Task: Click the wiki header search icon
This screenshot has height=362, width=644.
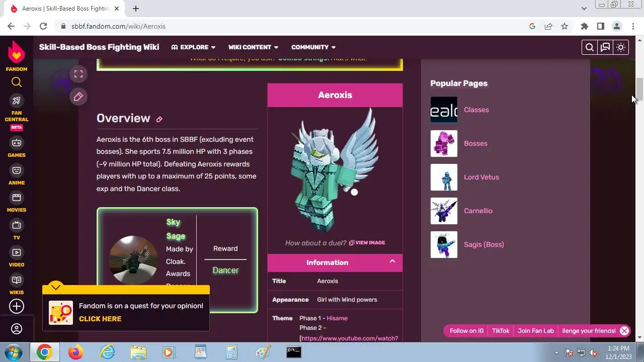Action: point(590,47)
